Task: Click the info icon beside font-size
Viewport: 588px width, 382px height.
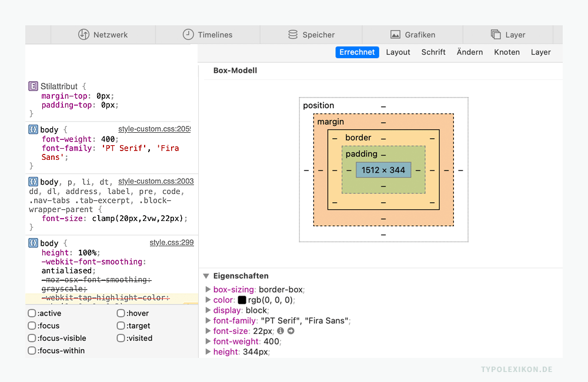Action: pos(280,331)
